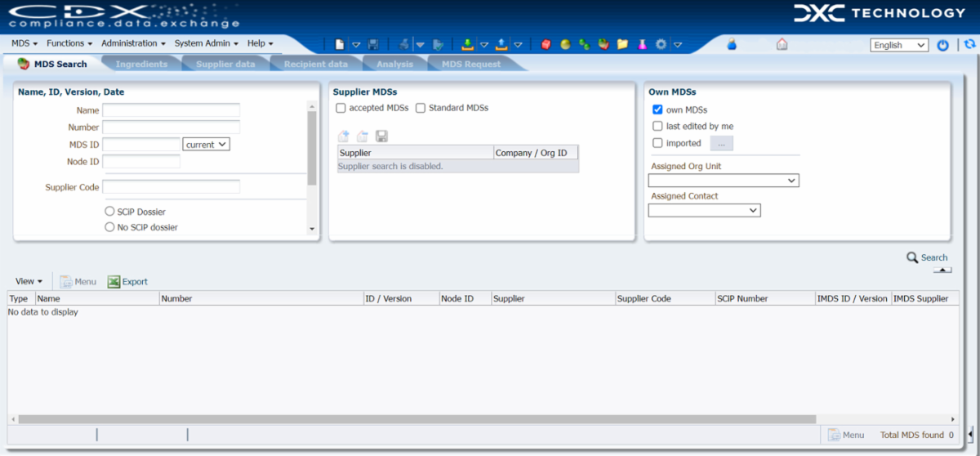Click the green download arrow icon

(x=467, y=44)
